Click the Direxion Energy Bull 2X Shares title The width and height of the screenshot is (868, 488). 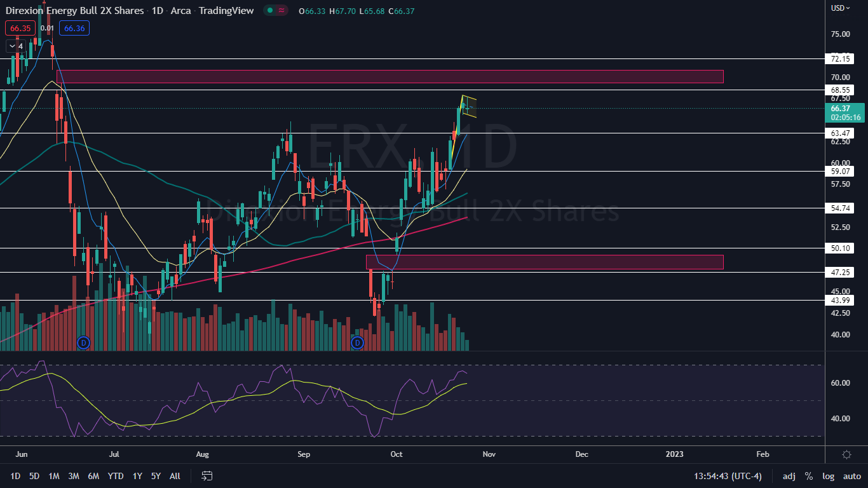tap(76, 11)
